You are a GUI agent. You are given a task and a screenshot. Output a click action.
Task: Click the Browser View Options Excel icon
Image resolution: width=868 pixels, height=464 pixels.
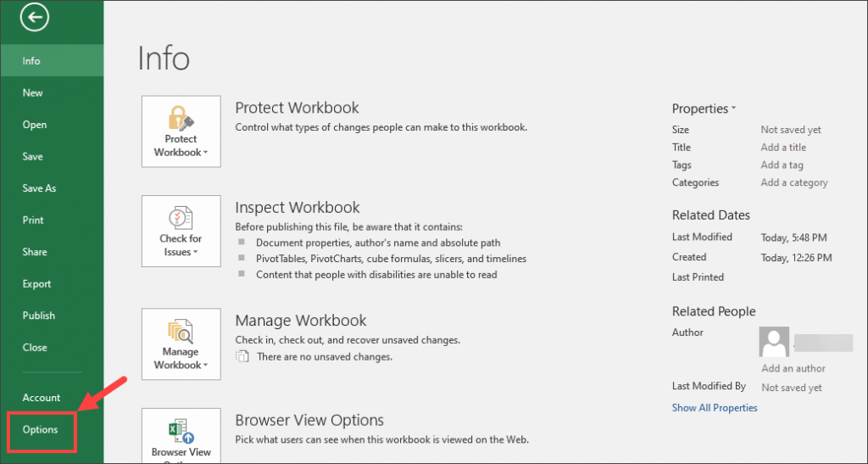[x=181, y=431]
